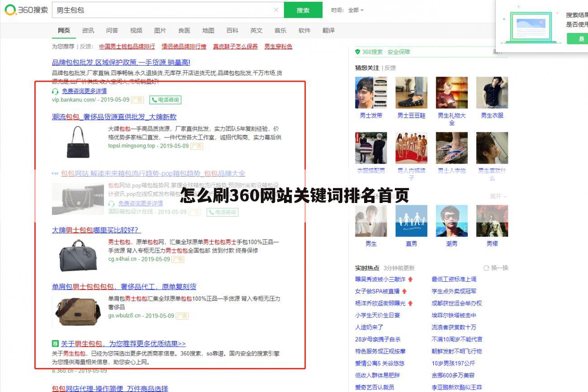Open hot topic 瞿昊秀波被小三敲诈
Image resolution: width=588 pixels, height=392 pixels.
(x=380, y=279)
